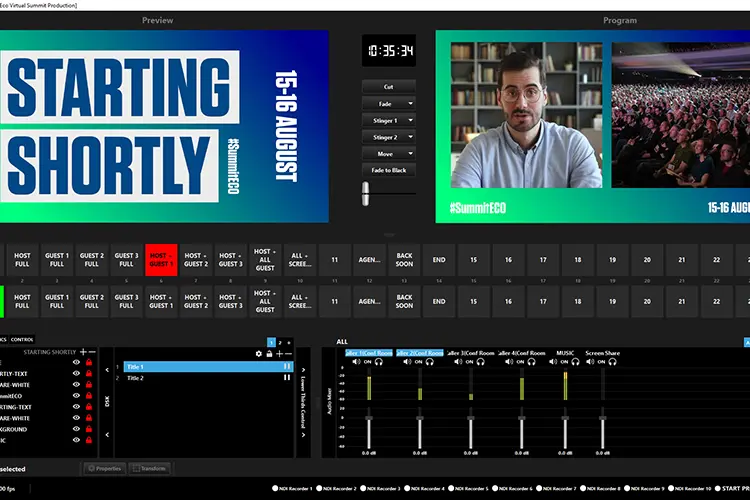The height and width of the screenshot is (500, 750).
Task: Open the Stinger 2 dropdown arrow
Action: [410, 137]
